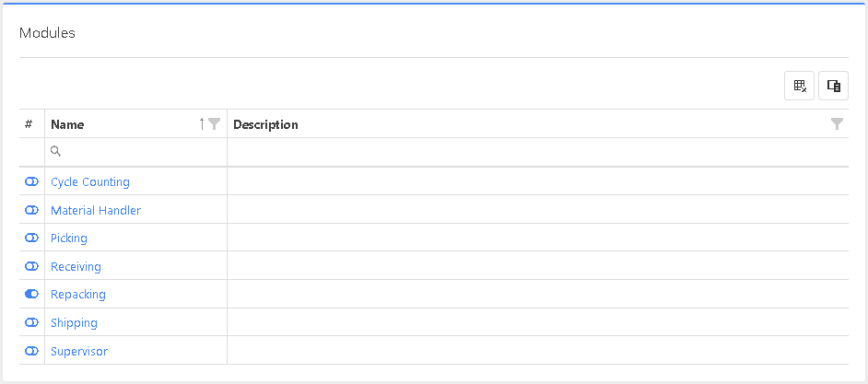Toggle the Cycle Counting module switch
The image size is (868, 384).
(x=31, y=182)
